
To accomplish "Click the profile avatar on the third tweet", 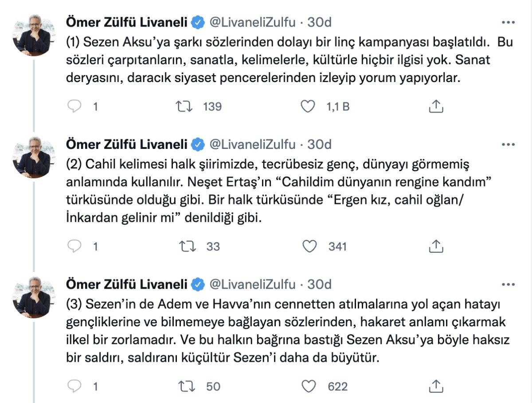I will (x=34, y=297).
